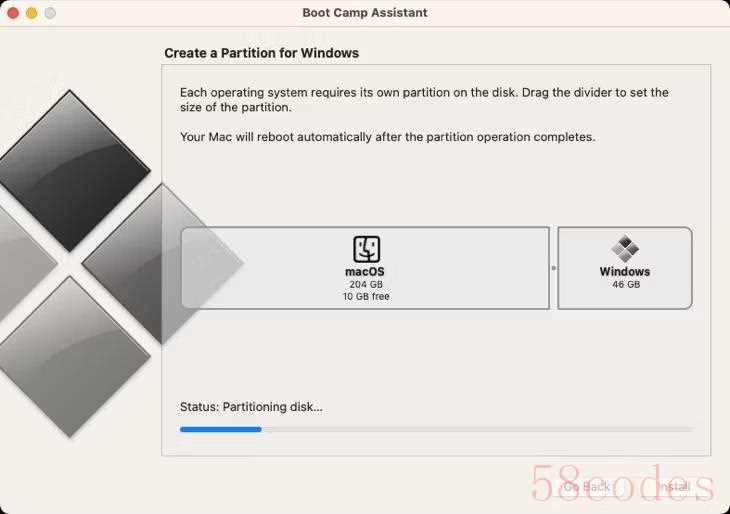Click the bottom light diamond of Boot Camp logo
This screenshot has width=730, height=514.
[72, 357]
